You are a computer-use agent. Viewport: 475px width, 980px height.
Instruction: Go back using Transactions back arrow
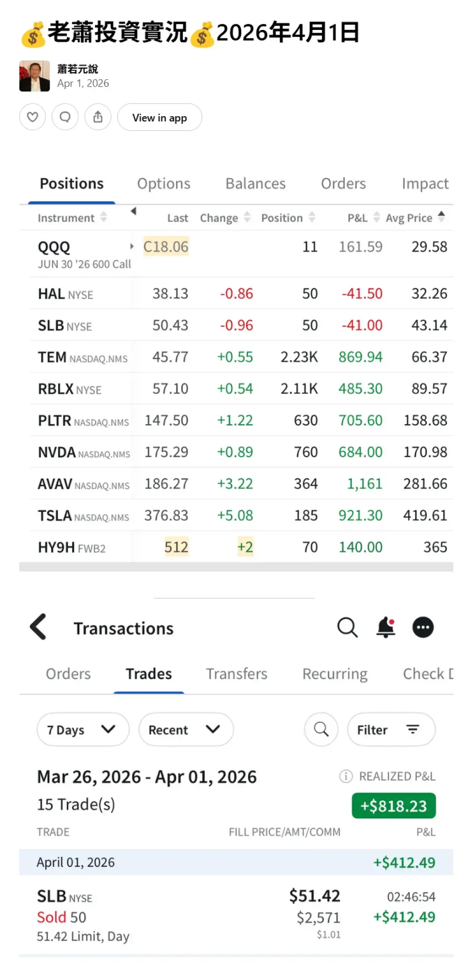(x=38, y=627)
